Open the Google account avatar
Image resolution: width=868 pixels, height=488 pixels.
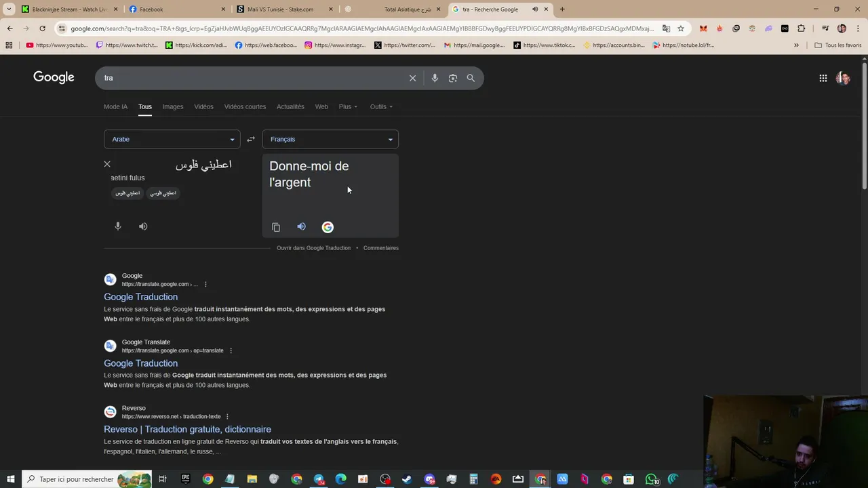point(843,78)
